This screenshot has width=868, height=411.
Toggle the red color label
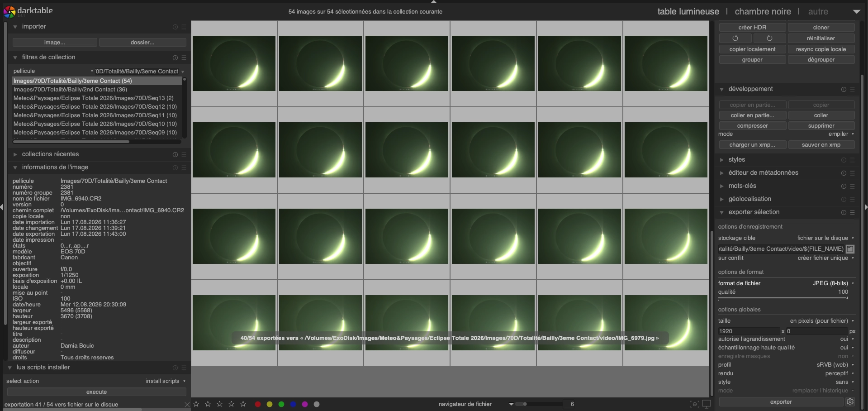(x=258, y=404)
